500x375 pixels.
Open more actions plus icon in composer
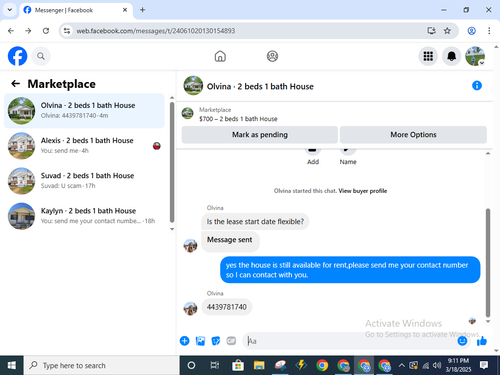tap(185, 341)
